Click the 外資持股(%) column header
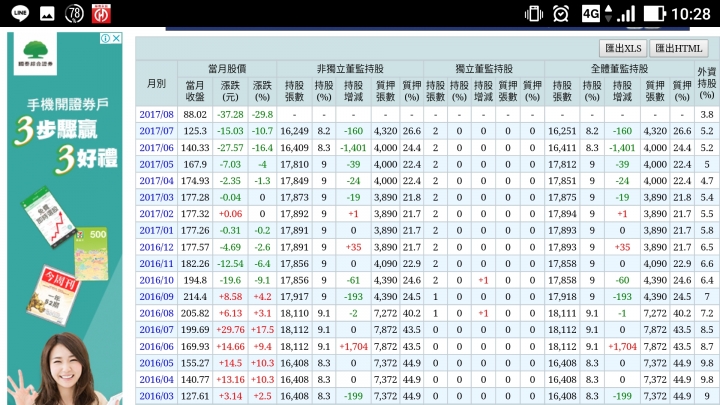The width and height of the screenshot is (720, 405). 707,84
